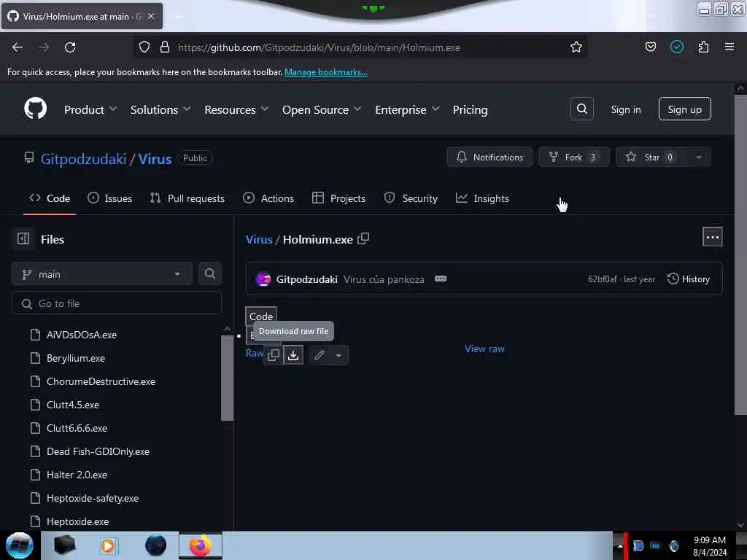Click the tracking protection shield icon
Screen dimensions: 747x560
[x=144, y=47]
